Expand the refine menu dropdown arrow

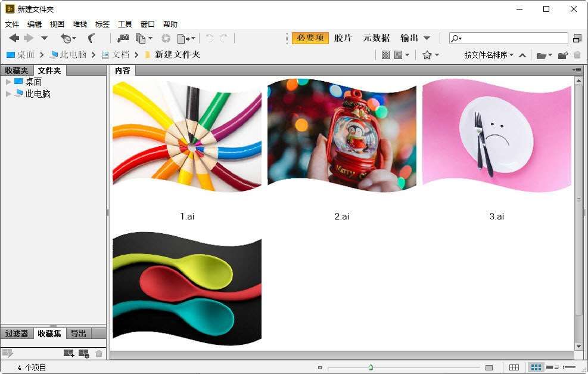150,38
